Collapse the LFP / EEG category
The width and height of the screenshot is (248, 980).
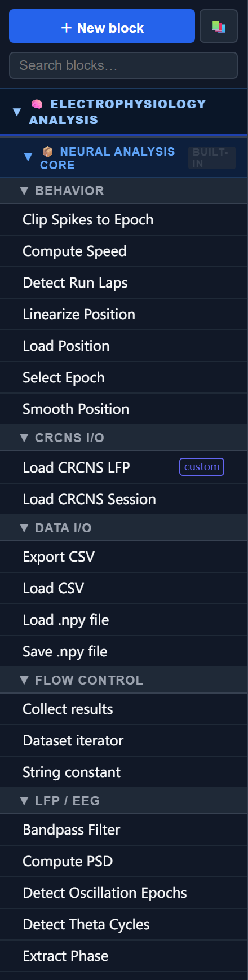(24, 801)
